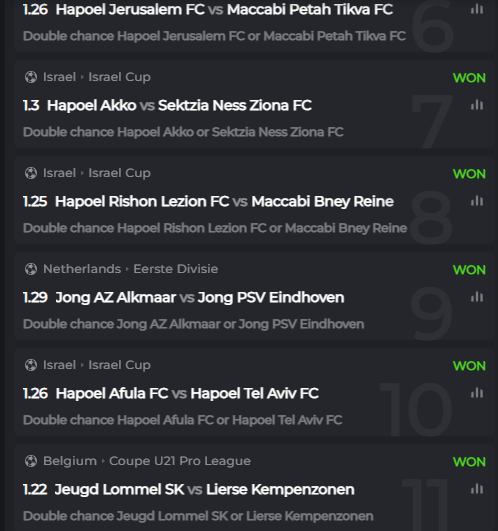Viewport: 498px width, 531px height.
Task: Click WON status on Jong AZ Alkmaar bet
Action: point(469,270)
